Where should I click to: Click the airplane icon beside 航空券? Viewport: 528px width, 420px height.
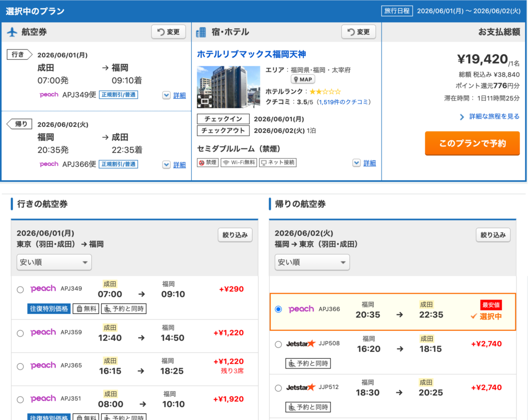(12, 32)
